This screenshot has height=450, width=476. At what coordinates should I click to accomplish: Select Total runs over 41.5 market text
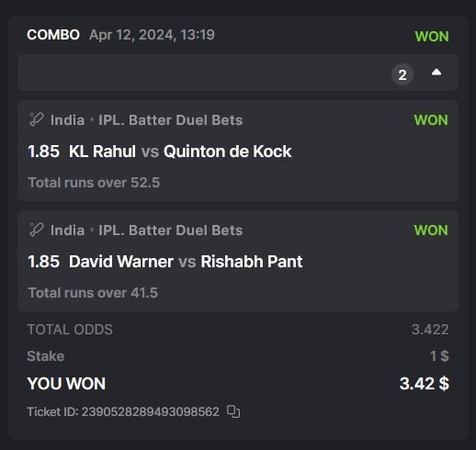(93, 293)
